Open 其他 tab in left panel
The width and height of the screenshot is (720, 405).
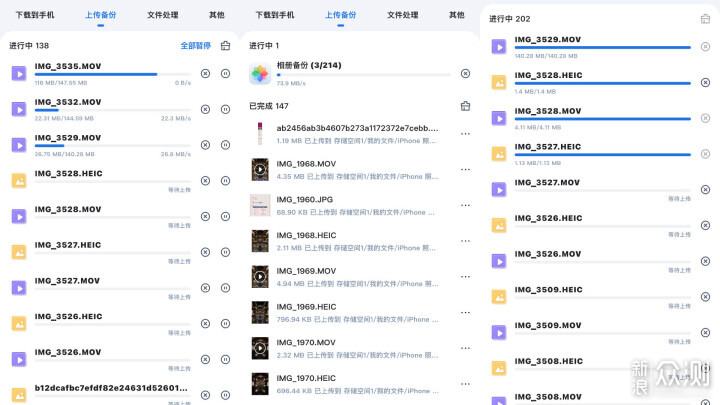pyautogui.click(x=217, y=15)
